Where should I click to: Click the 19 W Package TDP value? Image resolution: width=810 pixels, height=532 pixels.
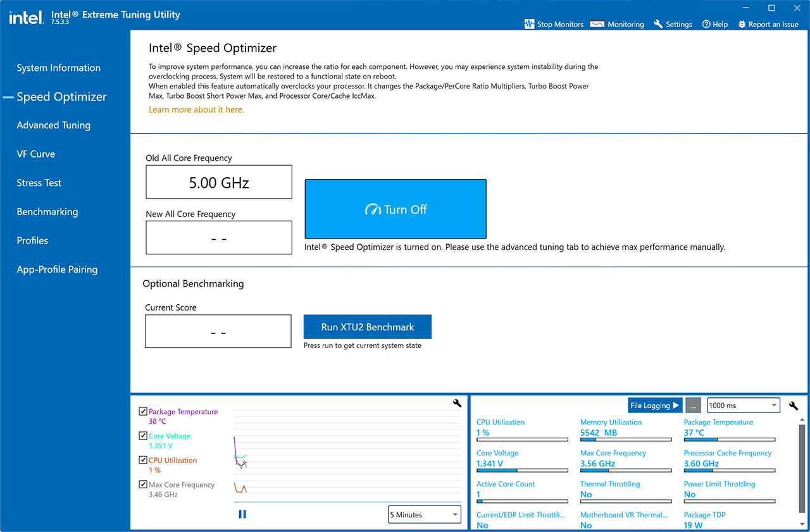694,525
